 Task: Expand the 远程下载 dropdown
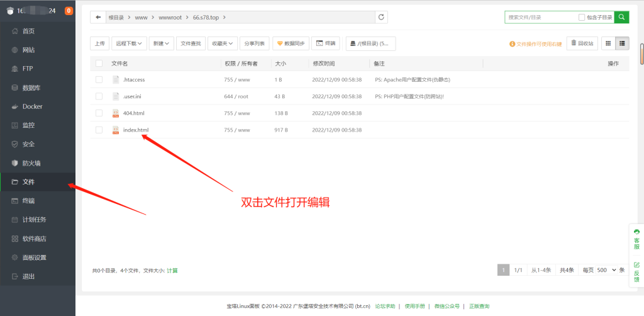tap(129, 43)
